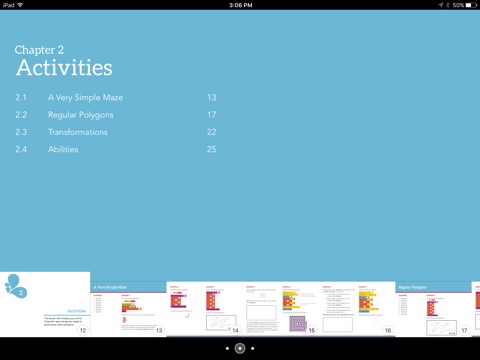Tap the section number 2.1
The height and width of the screenshot is (360, 480).
pyautogui.click(x=21, y=97)
